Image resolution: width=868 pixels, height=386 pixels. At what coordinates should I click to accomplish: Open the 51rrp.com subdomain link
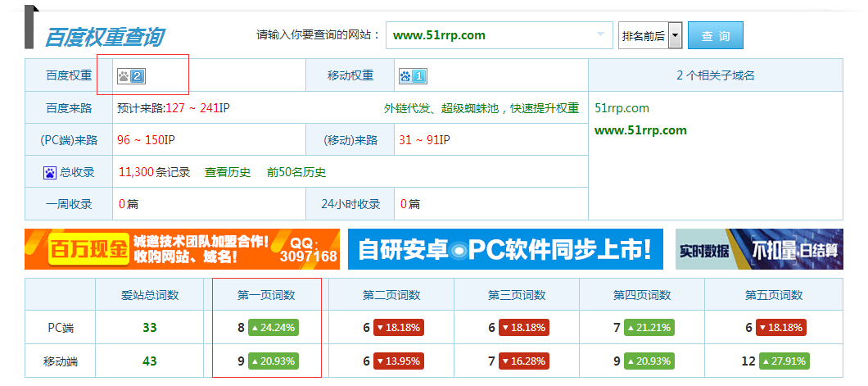coord(622,108)
